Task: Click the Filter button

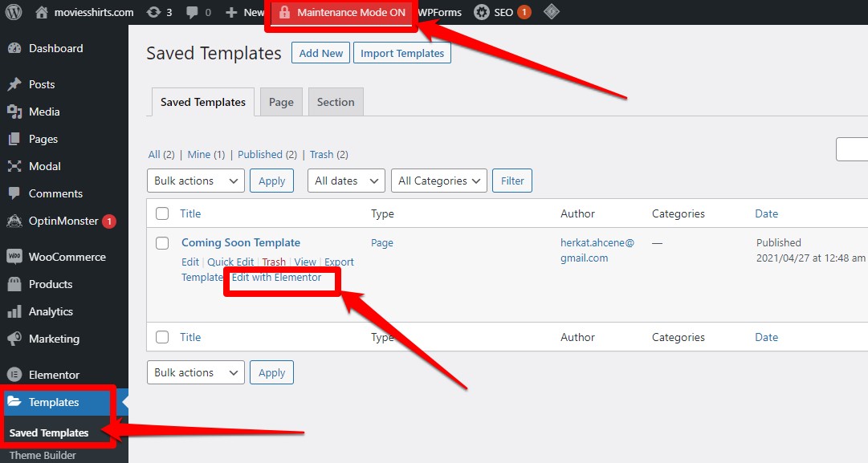Action: point(512,181)
